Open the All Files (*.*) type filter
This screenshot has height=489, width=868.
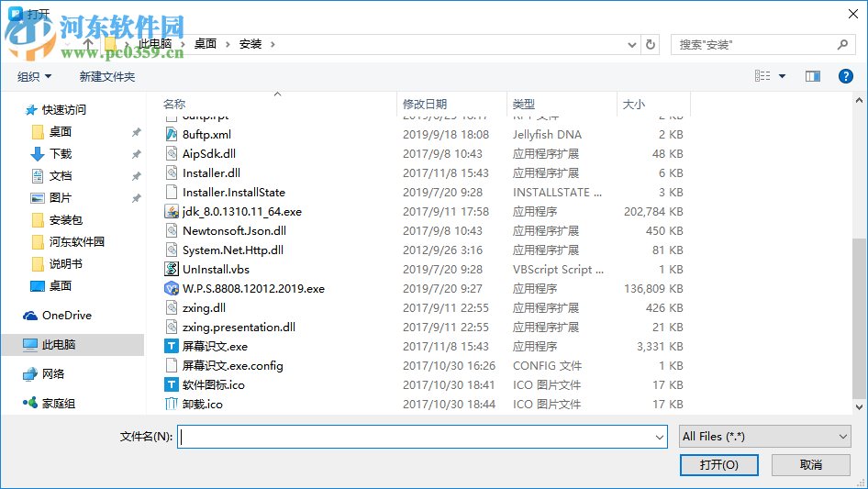(x=764, y=437)
